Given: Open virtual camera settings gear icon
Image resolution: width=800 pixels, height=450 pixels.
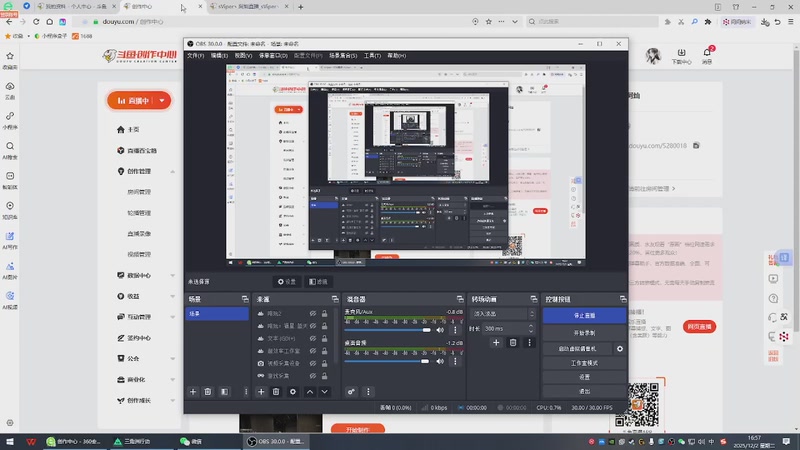Looking at the screenshot, I should [620, 349].
